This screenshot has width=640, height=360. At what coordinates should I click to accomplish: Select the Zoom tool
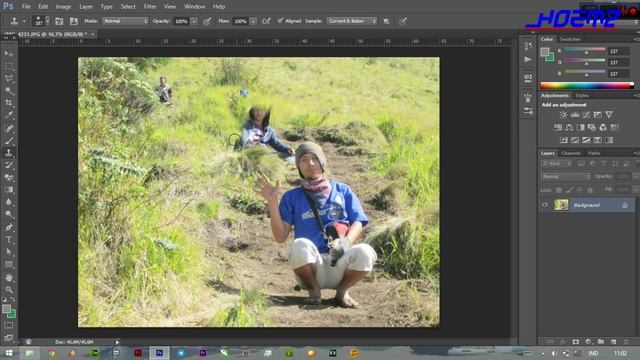pyautogui.click(x=9, y=290)
